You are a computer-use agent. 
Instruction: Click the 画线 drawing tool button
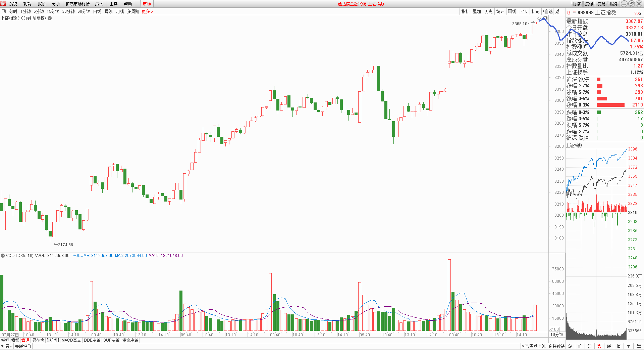coord(512,11)
